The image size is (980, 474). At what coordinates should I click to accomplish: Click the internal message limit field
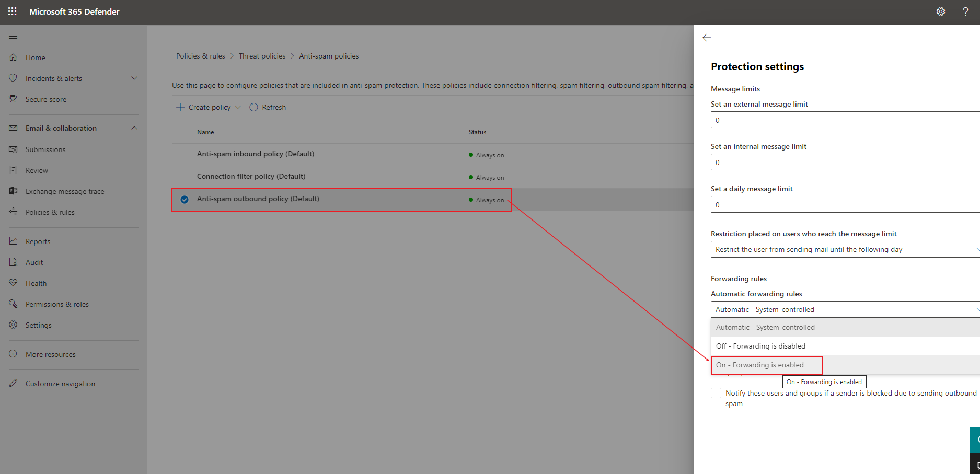point(845,162)
